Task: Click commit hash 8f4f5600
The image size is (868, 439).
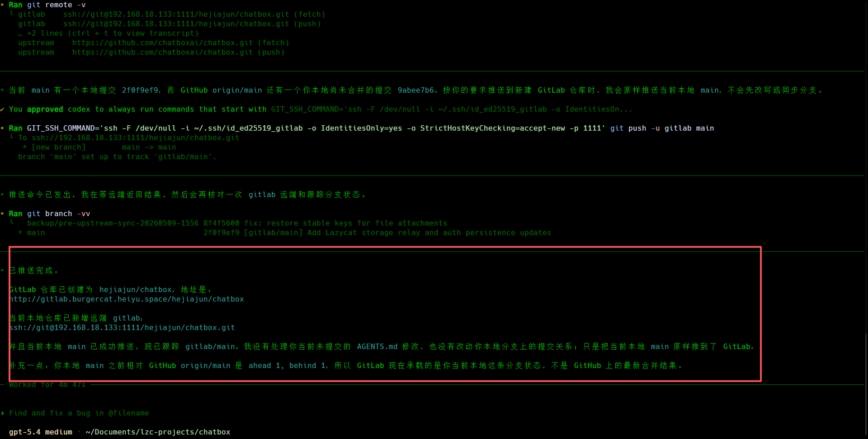Action: [222, 223]
